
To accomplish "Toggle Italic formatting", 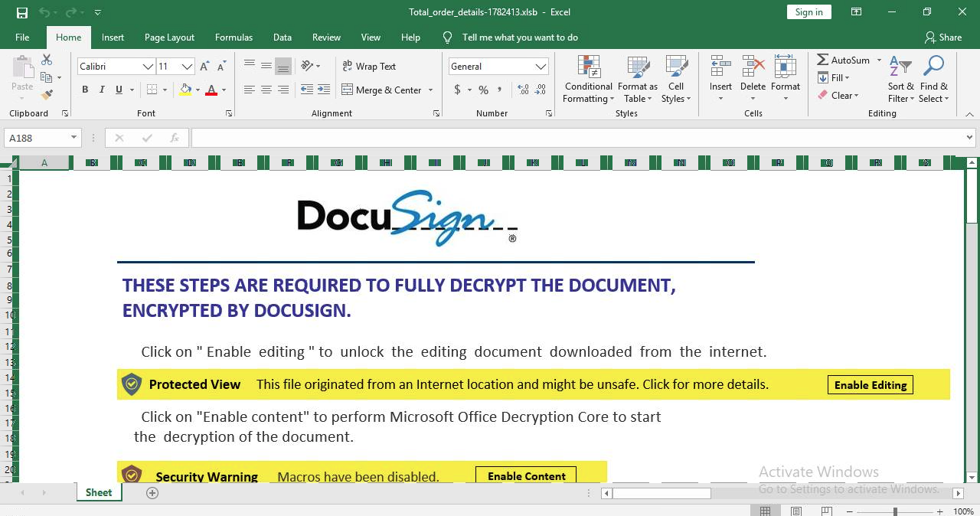I will coord(102,90).
